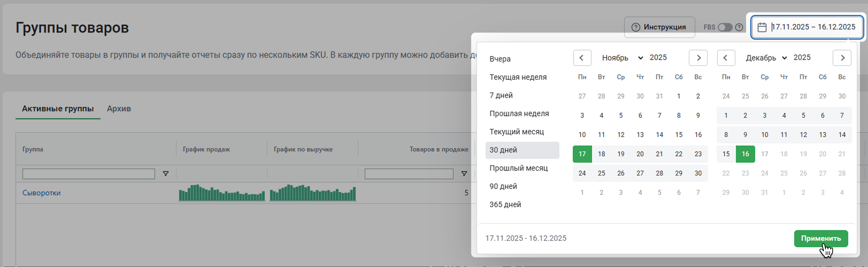The height and width of the screenshot is (267, 868).
Task: Click the Группа filter text field
Action: [88, 174]
